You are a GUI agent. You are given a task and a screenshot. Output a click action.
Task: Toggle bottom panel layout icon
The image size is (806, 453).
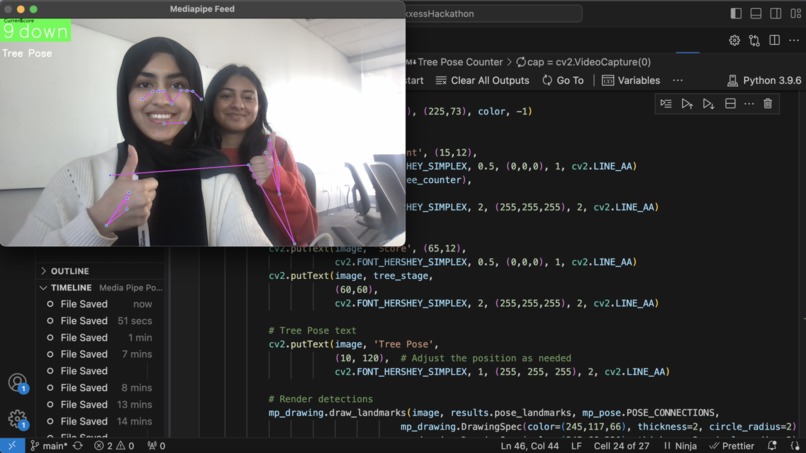tap(756, 14)
